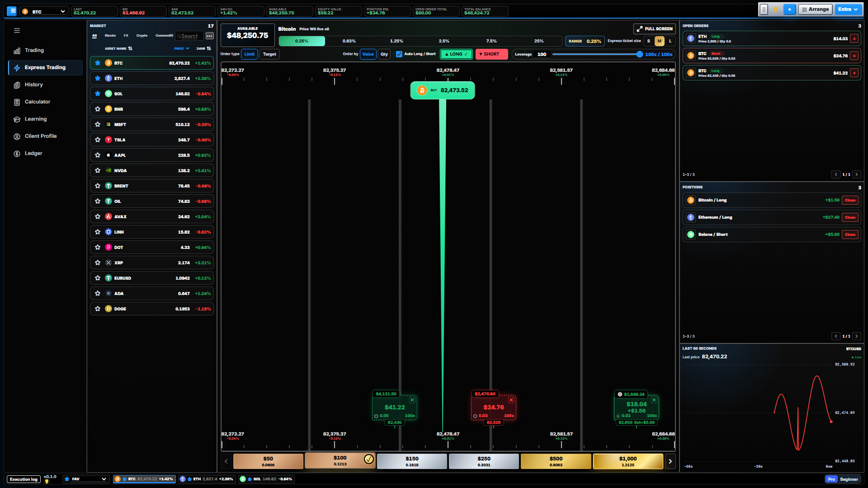
Task: Click the leverage slider handle
Action: 639,54
